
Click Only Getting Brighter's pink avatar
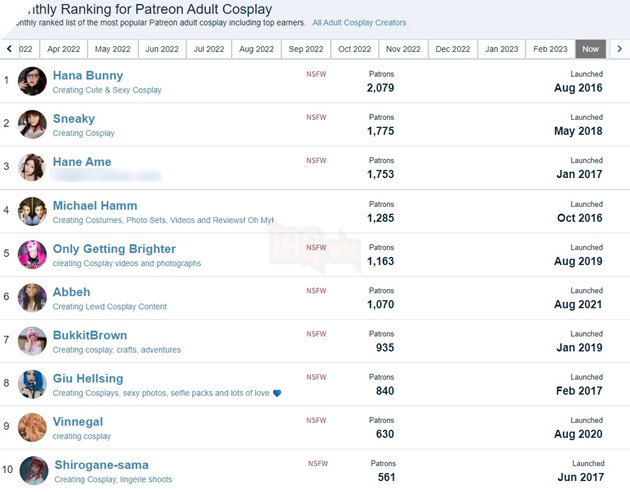tap(32, 254)
